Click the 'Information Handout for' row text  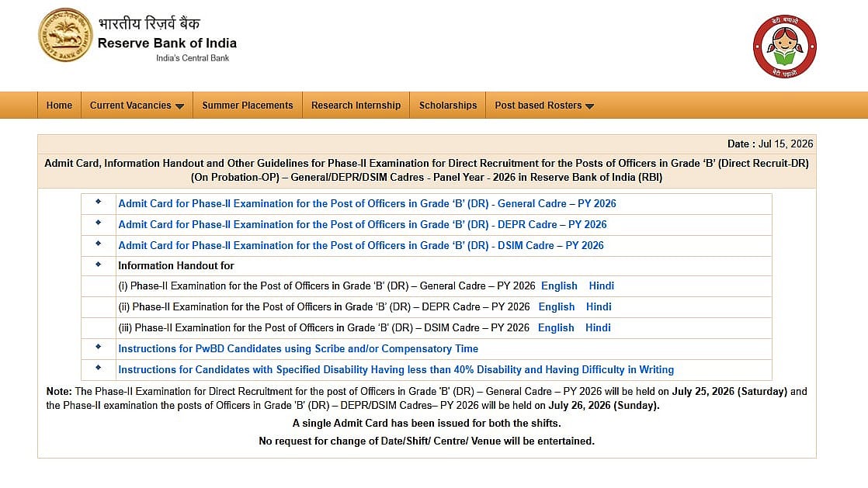[x=176, y=265]
